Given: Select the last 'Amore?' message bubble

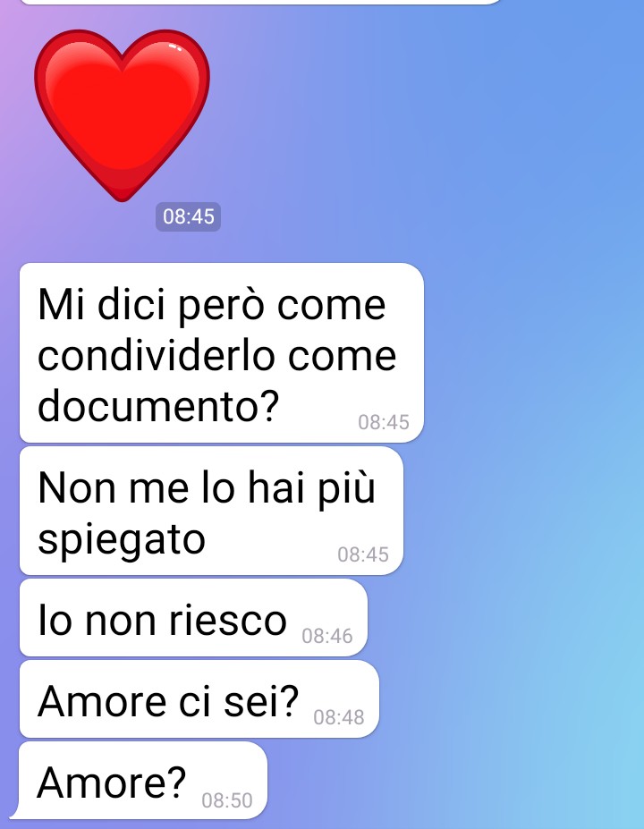Looking at the screenshot, I should tap(140, 781).
